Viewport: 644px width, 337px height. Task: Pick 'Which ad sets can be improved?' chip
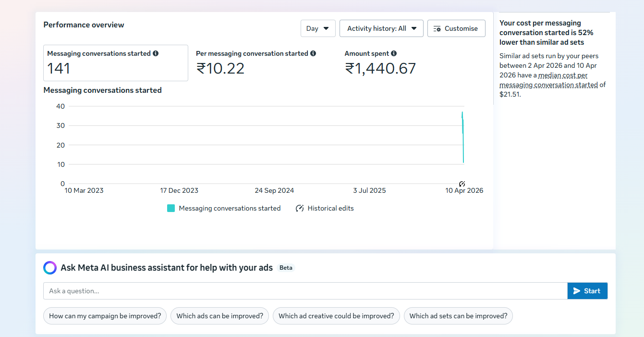pyautogui.click(x=458, y=316)
